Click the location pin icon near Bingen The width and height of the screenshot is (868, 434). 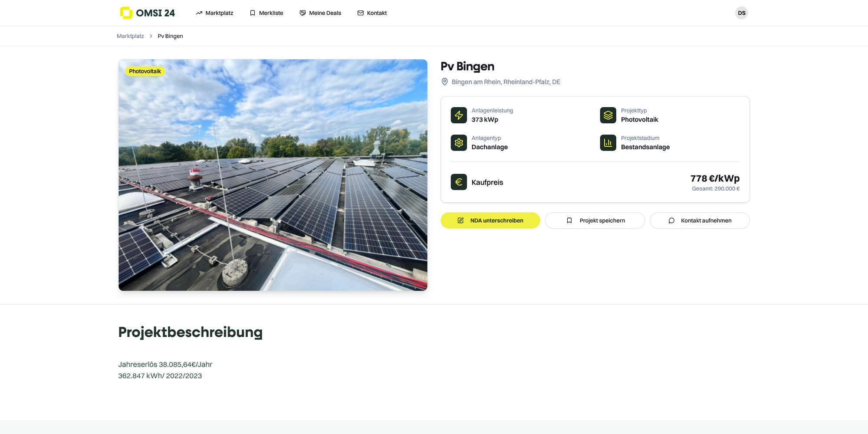pos(444,82)
